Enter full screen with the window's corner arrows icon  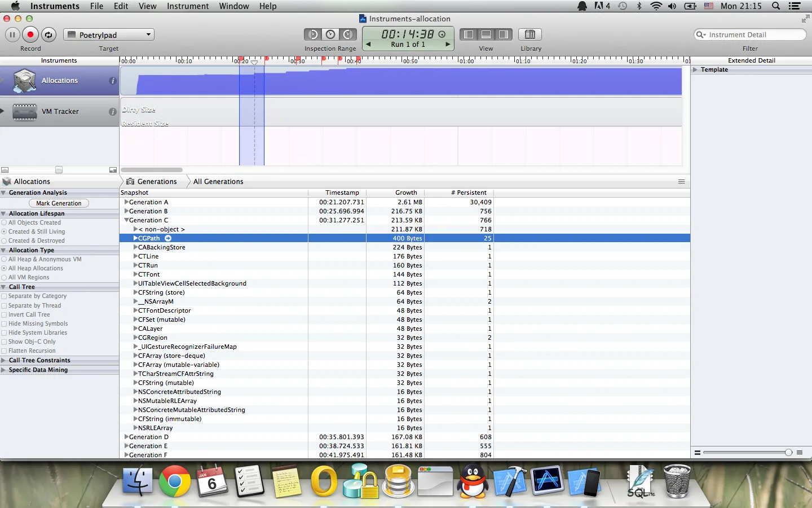point(805,19)
